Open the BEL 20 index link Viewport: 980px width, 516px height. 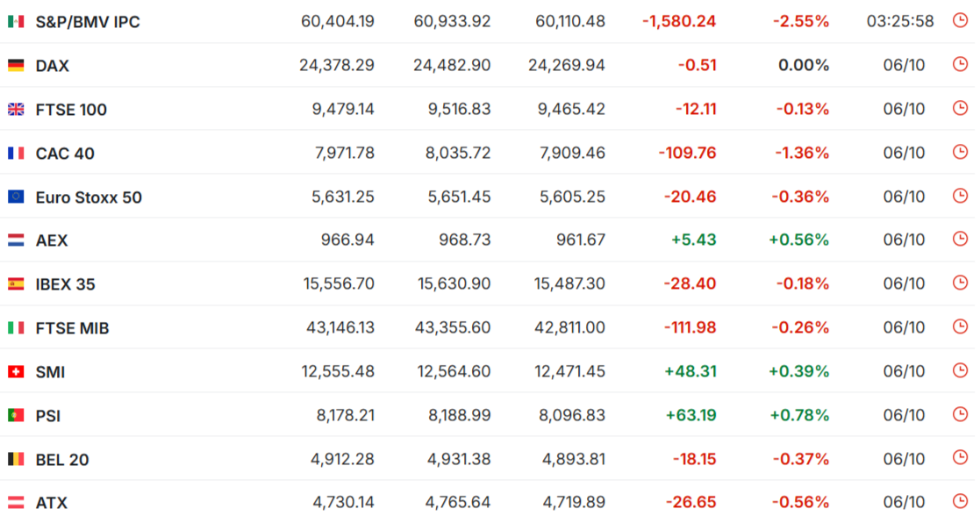(x=62, y=460)
